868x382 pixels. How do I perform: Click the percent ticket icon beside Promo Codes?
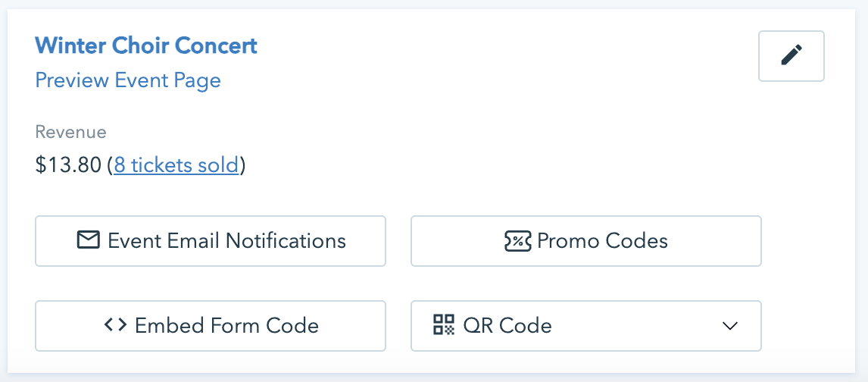(517, 241)
